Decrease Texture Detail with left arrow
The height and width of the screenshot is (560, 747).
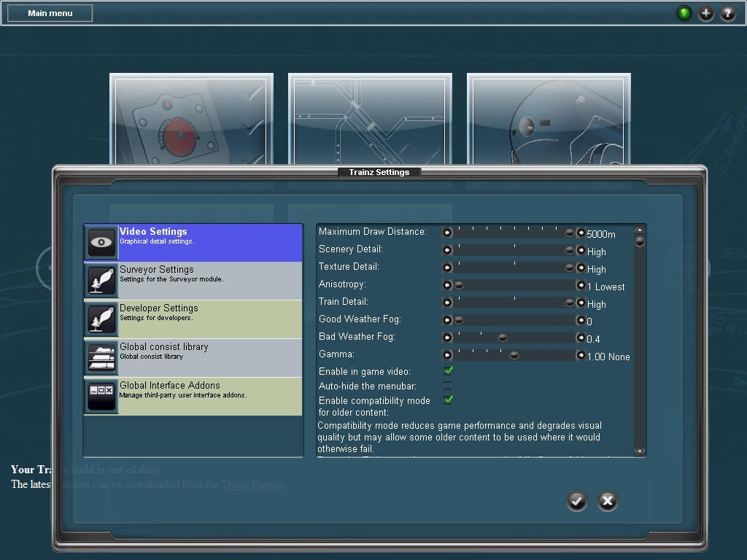[447, 268]
